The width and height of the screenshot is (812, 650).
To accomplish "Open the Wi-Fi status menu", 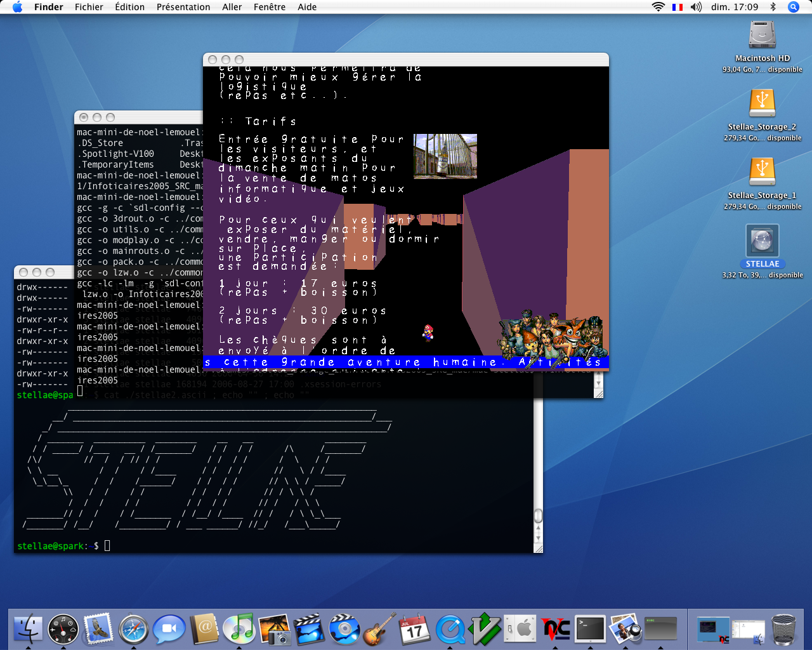I will click(658, 7).
